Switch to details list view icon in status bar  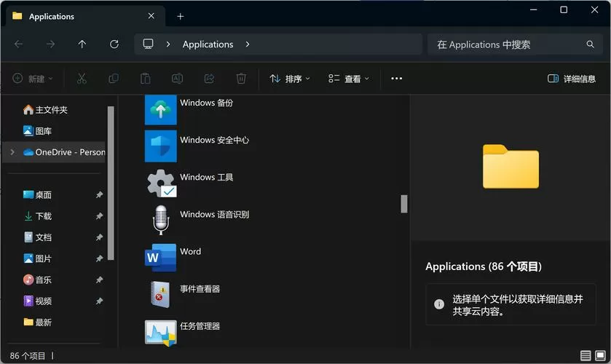[586, 355]
